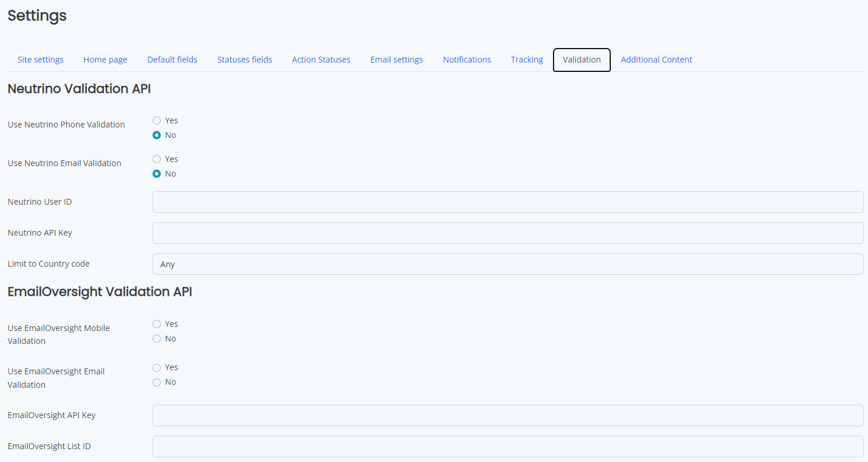Click the EmailOversight Validation API heading
This screenshot has width=868, height=462.
(x=100, y=291)
